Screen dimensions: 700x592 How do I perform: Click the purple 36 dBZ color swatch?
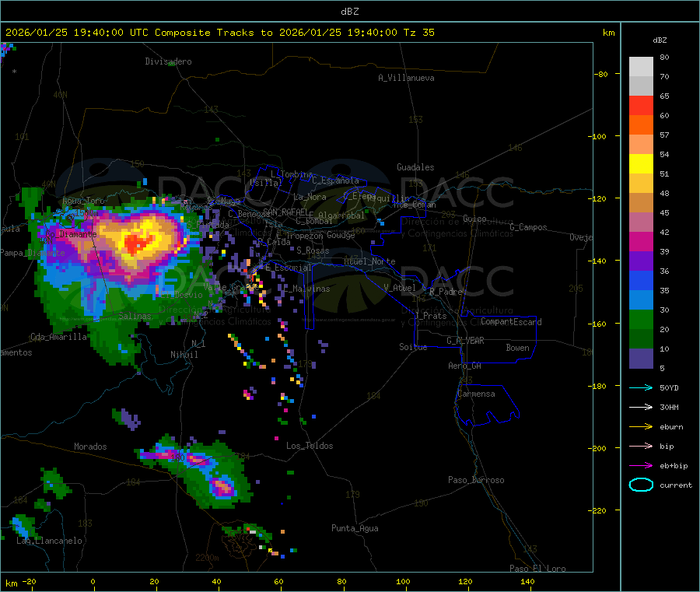(x=641, y=261)
